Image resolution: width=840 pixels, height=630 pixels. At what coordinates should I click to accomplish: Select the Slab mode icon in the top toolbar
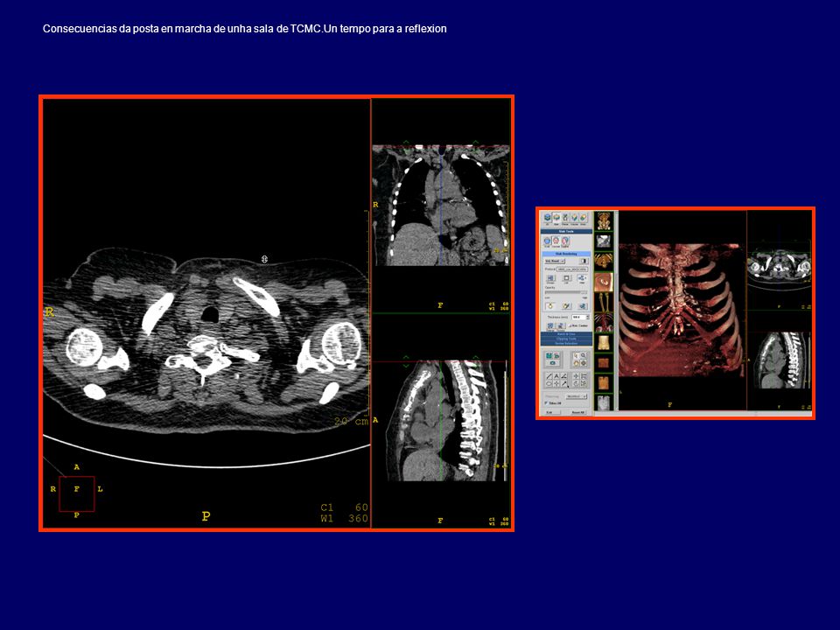[x=556, y=218]
